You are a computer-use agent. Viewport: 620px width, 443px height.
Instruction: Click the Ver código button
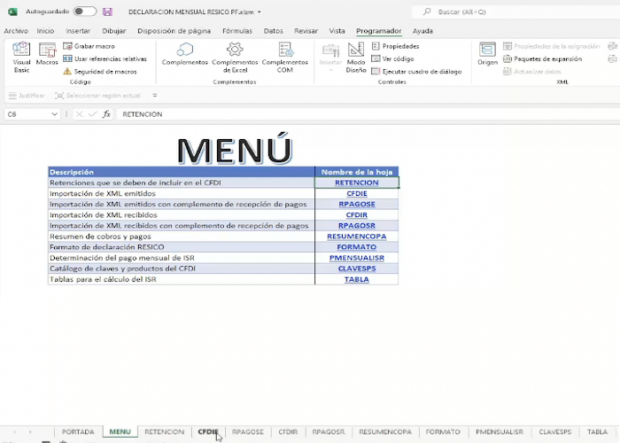coord(399,59)
